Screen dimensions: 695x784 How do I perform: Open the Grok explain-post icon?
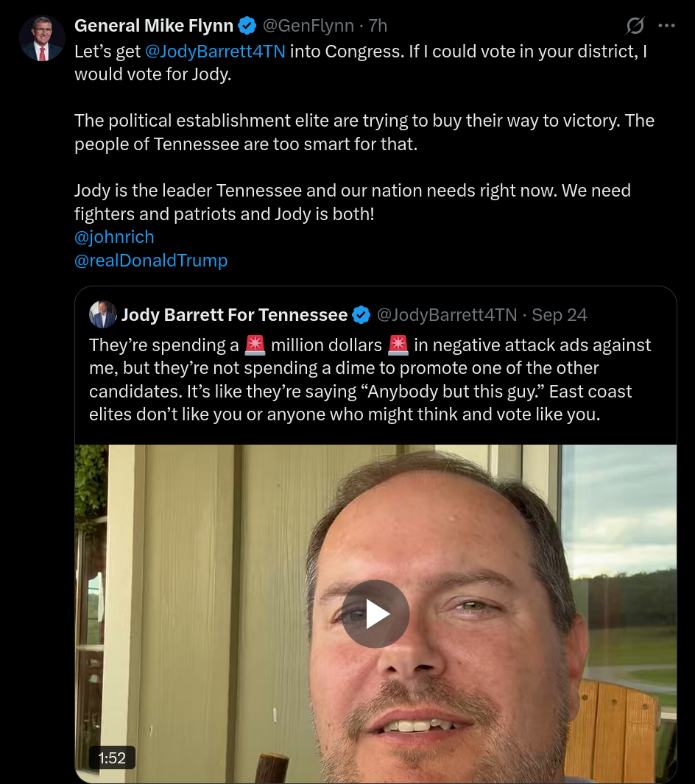(635, 27)
